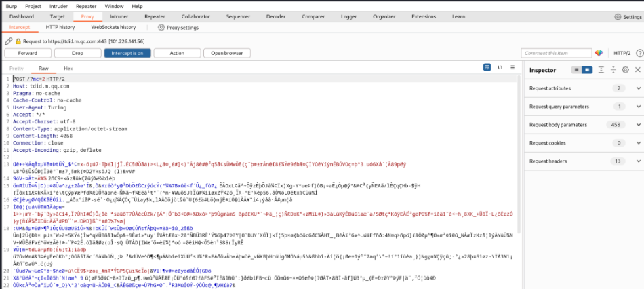
Task: Switch to the Decoder tab
Action: [276, 17]
